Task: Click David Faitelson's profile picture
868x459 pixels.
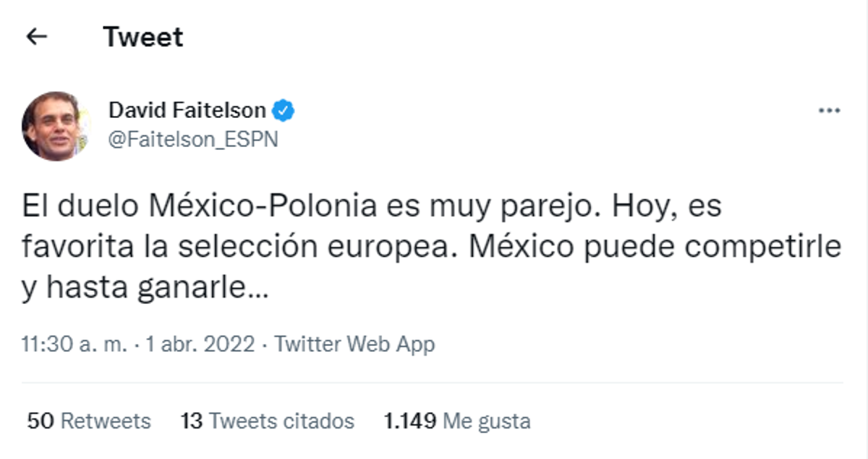Action: point(56,122)
